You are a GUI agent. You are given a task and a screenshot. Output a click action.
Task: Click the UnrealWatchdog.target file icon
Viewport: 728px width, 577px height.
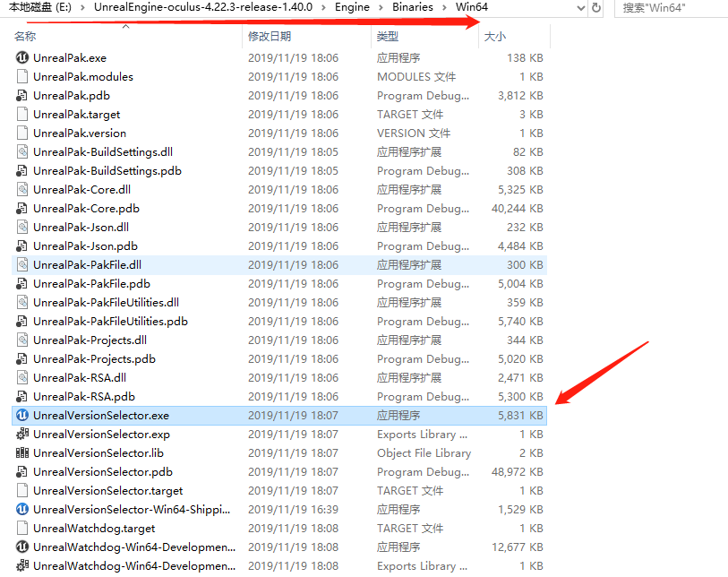22,529
